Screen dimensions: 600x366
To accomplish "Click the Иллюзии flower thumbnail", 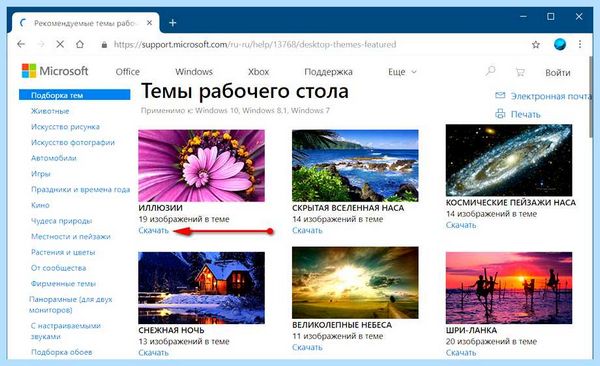I will [x=201, y=166].
